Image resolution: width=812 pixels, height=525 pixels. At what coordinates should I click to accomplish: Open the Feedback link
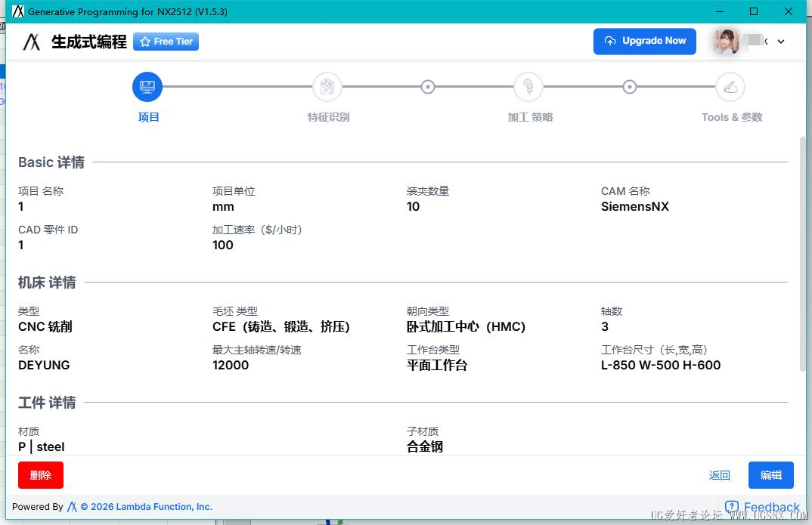pyautogui.click(x=772, y=507)
